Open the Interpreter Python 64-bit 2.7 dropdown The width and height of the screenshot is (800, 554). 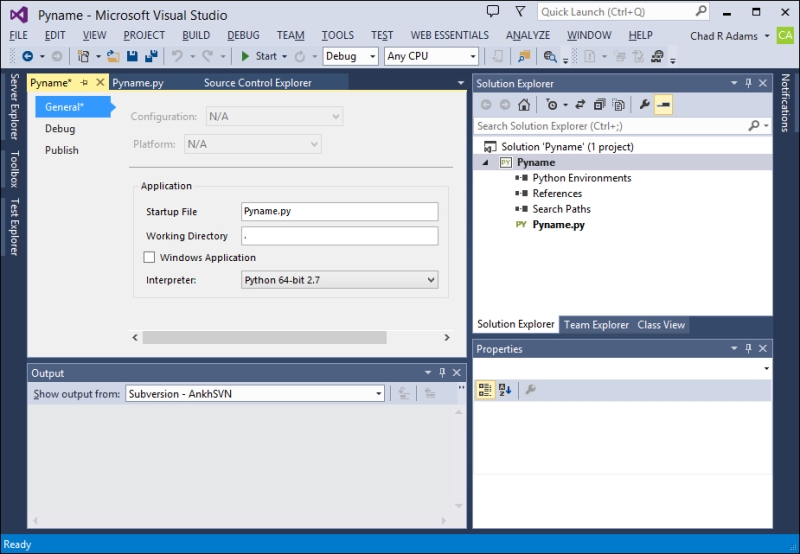(x=339, y=280)
